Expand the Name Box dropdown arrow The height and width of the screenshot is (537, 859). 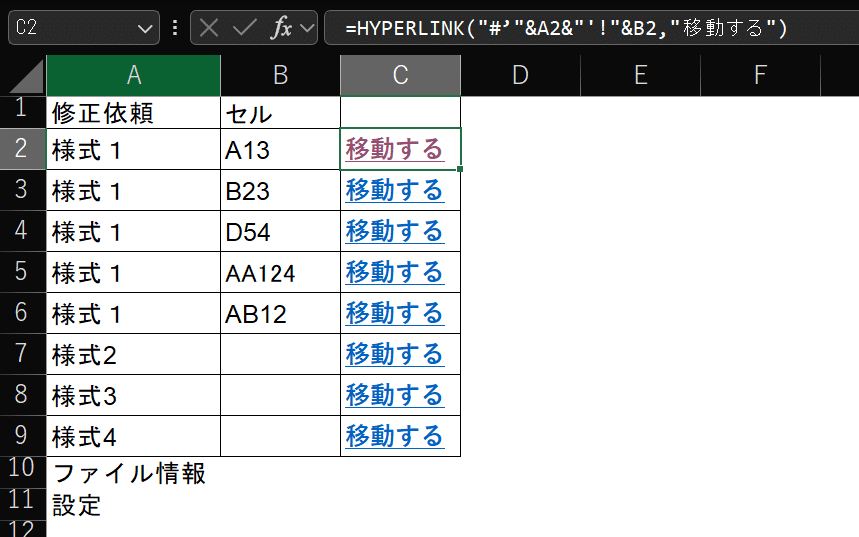pos(145,28)
